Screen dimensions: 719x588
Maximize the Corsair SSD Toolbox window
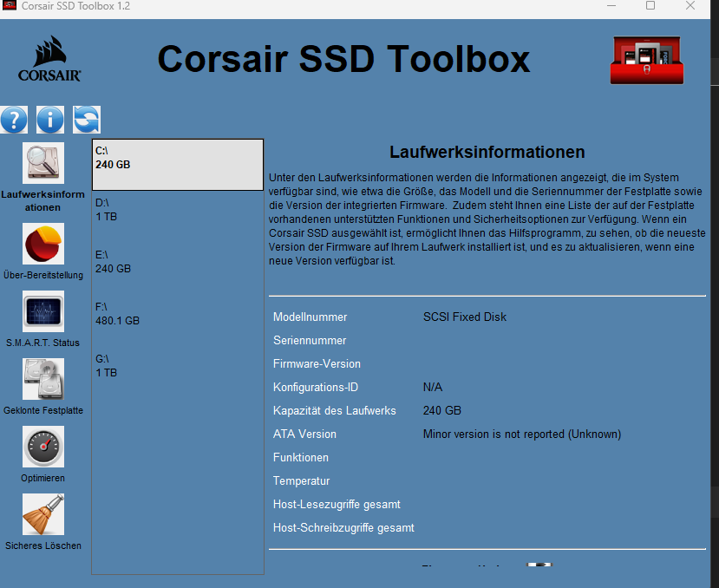click(650, 5)
